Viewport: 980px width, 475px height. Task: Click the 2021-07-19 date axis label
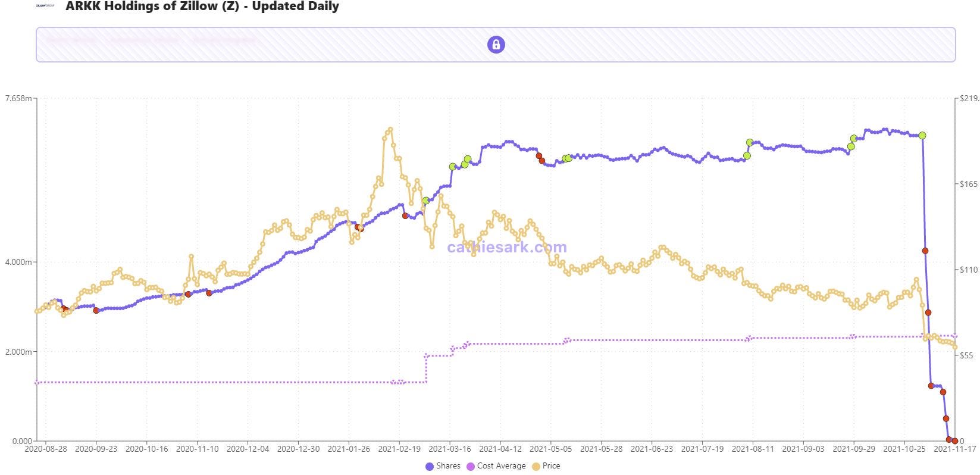point(702,449)
